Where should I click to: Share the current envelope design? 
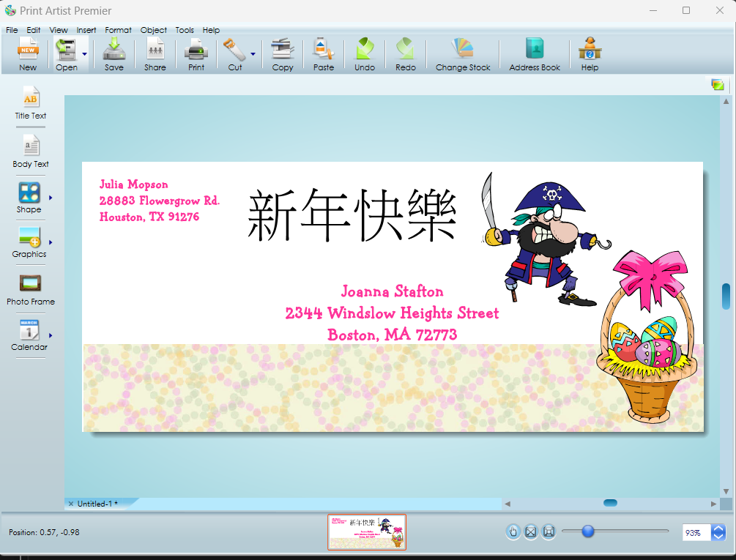coord(155,53)
